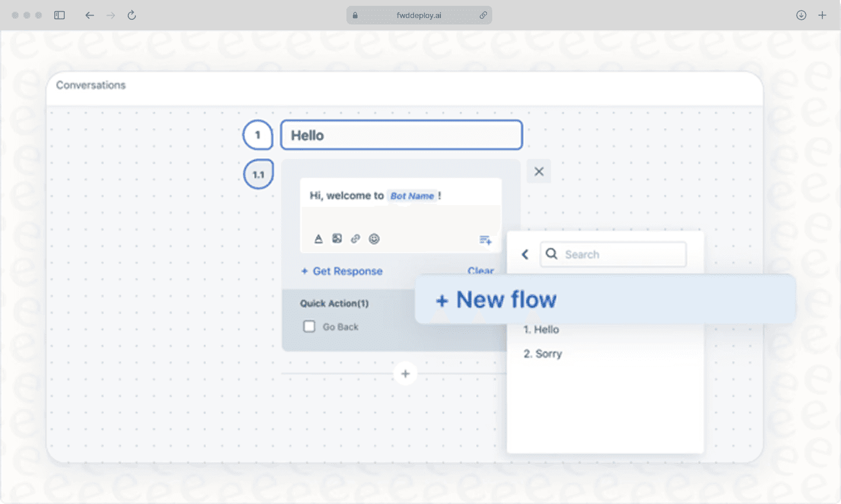Image resolution: width=841 pixels, height=504 pixels.
Task: Click the Clear link
Action: (x=481, y=270)
